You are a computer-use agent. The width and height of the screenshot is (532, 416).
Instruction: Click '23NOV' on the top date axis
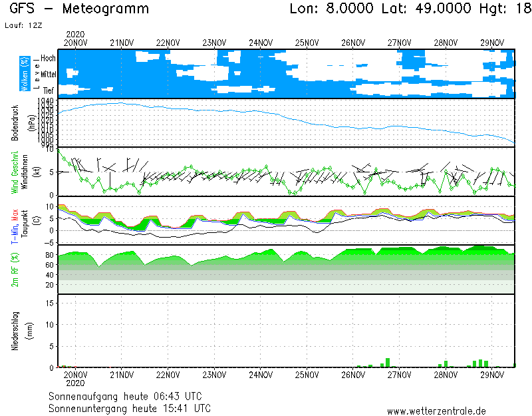click(214, 43)
